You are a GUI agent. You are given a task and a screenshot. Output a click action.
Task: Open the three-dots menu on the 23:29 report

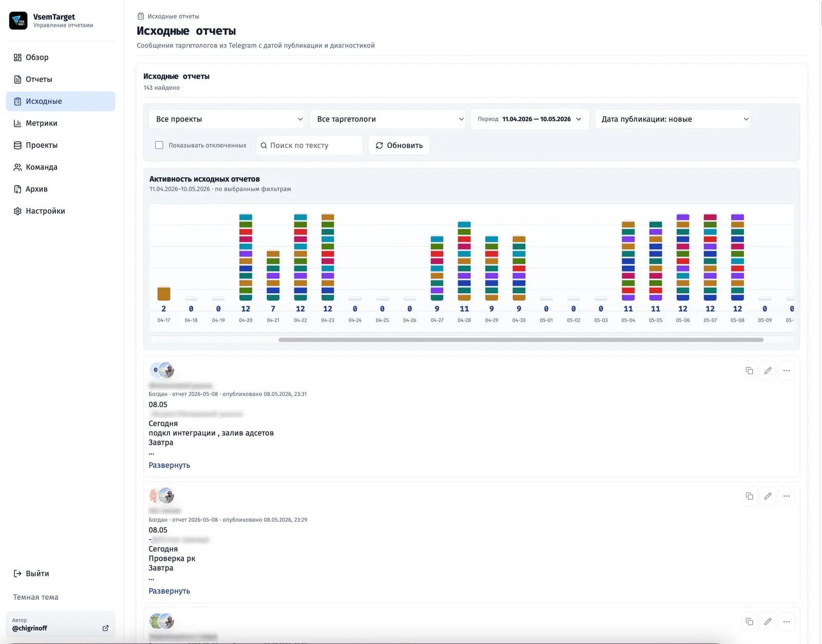click(787, 496)
